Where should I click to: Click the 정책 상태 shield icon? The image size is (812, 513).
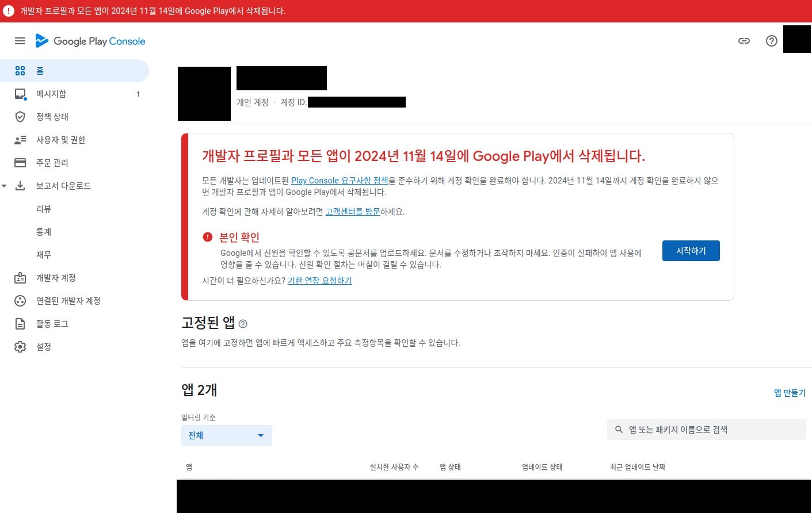[20, 117]
